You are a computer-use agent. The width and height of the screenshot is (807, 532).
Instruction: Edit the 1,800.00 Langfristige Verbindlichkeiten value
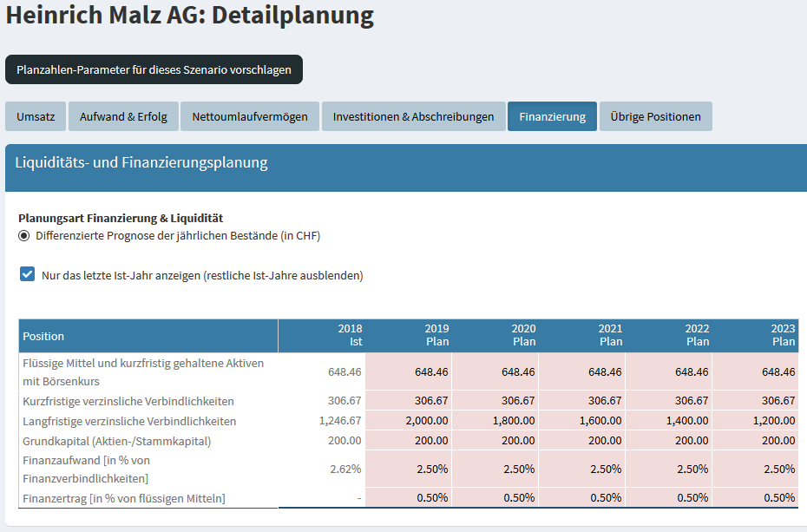tap(495, 420)
